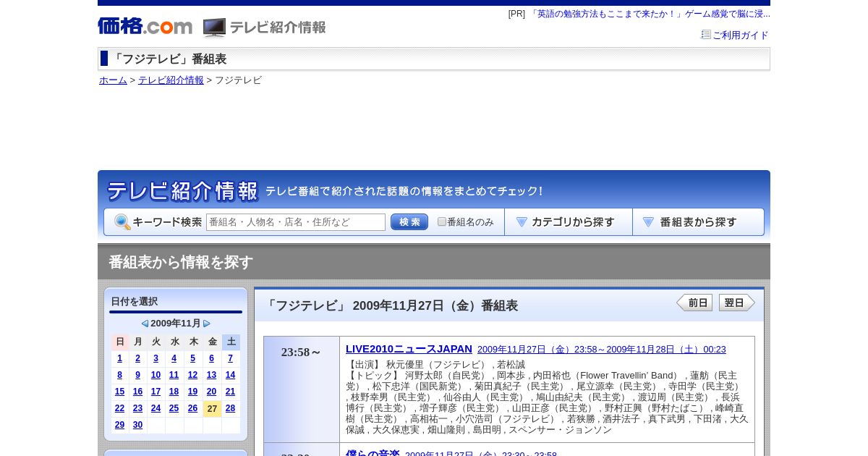Select November 20 in calendar

tap(212, 392)
